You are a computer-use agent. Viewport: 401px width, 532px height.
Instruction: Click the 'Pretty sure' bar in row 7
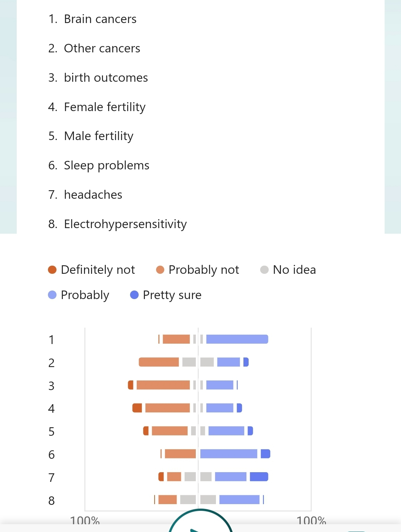(259, 477)
